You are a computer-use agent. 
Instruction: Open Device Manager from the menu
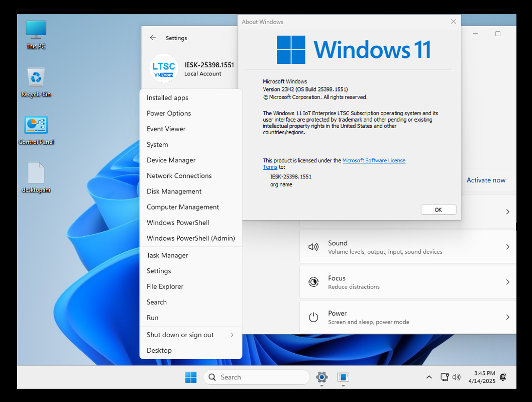tap(191, 160)
